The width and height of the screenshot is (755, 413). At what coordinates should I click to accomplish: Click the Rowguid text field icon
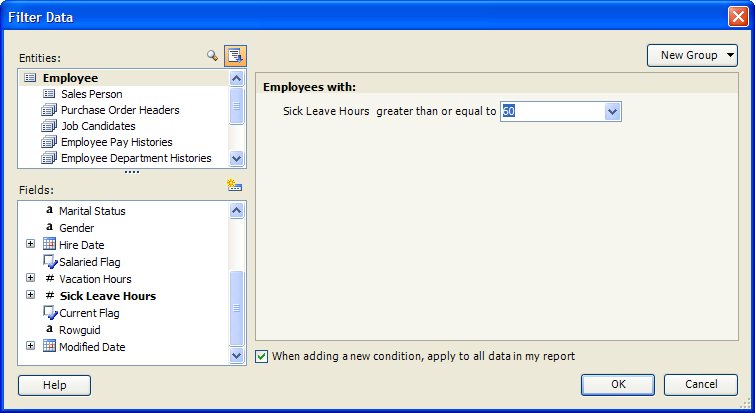coord(49,329)
